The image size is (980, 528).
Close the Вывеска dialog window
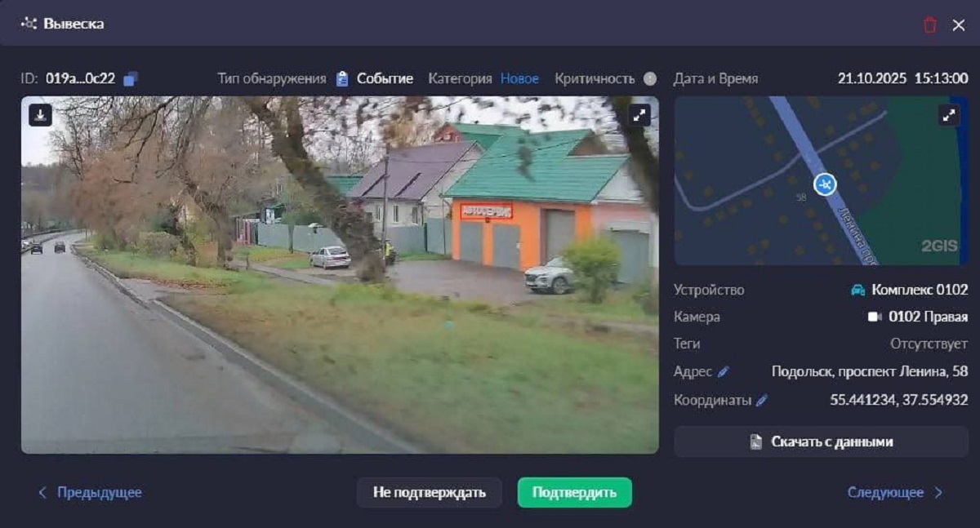(x=959, y=24)
